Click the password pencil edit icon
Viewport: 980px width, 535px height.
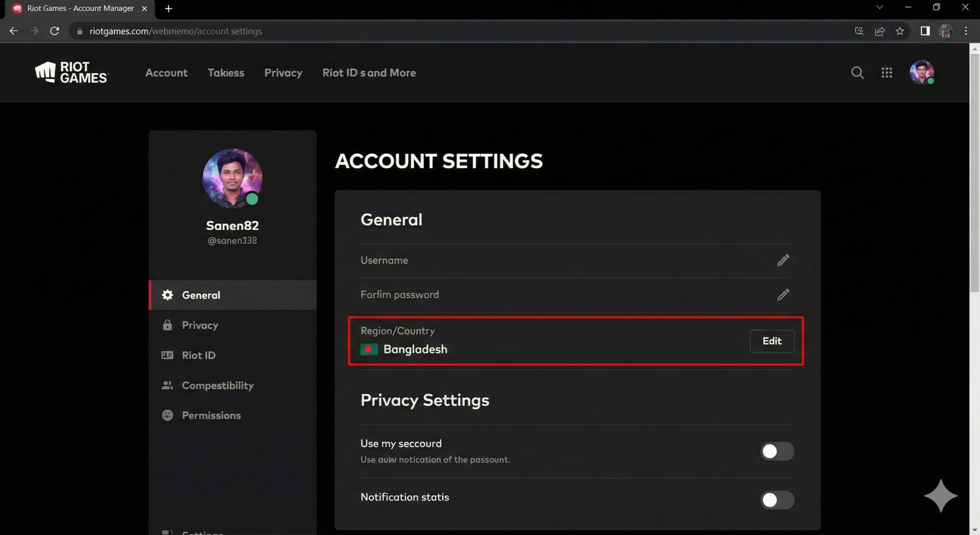pyautogui.click(x=783, y=295)
